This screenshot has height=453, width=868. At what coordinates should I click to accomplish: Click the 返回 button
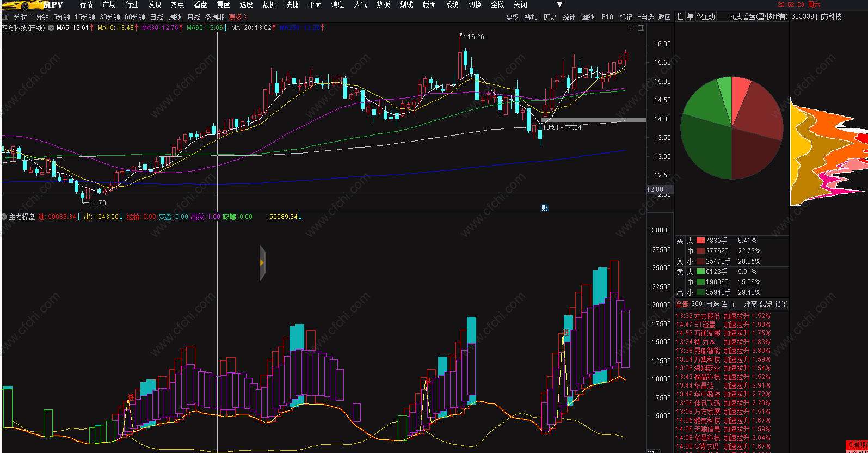(664, 17)
